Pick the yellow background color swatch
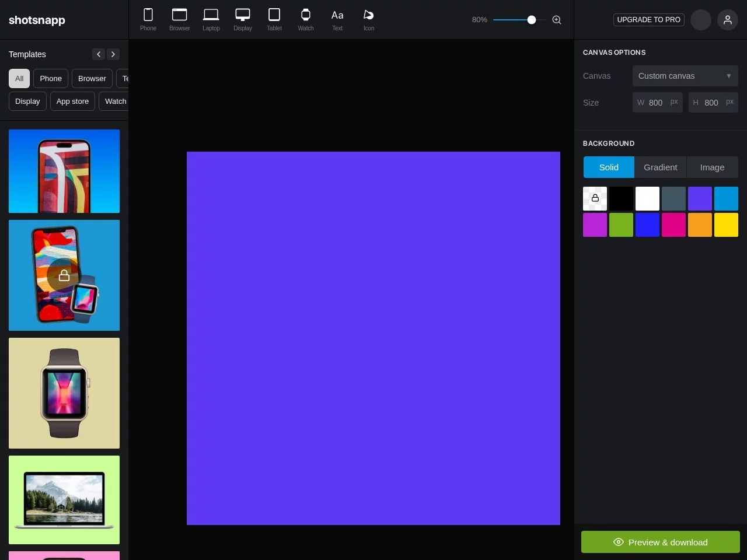Viewport: 747px width, 560px height. tap(726, 225)
